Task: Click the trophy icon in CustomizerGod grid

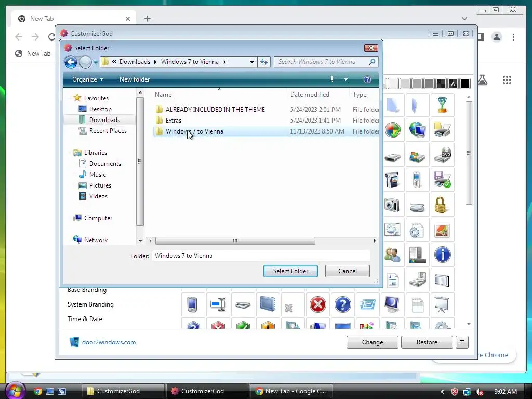Action: coord(442,105)
